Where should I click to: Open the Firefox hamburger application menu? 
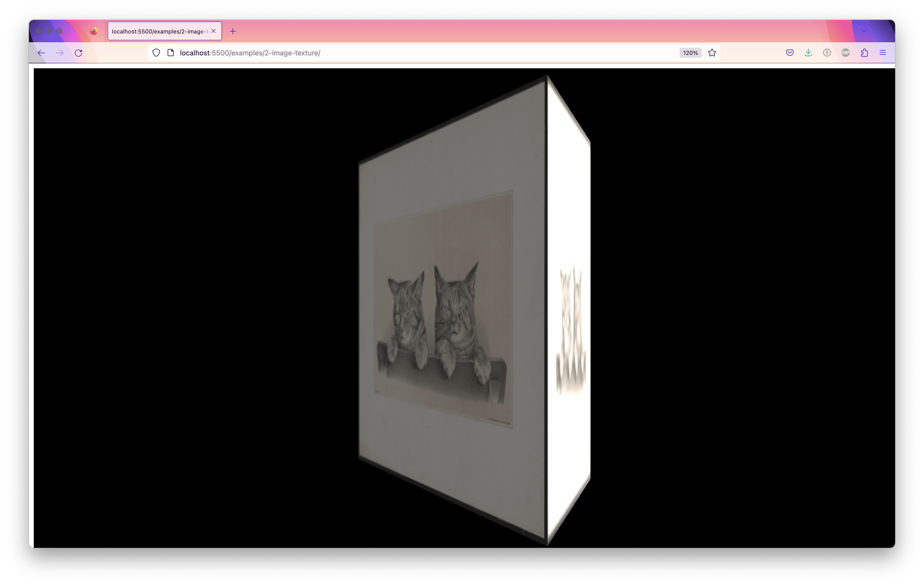882,53
